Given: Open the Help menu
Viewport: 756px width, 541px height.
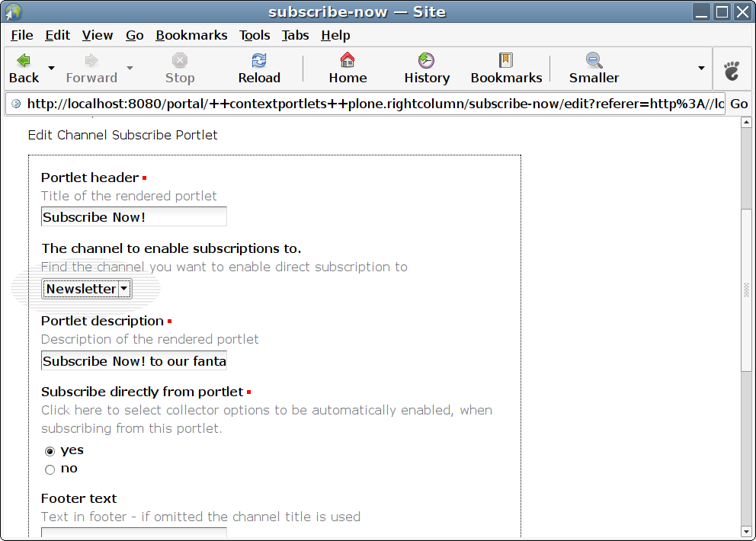Looking at the screenshot, I should click(x=335, y=35).
